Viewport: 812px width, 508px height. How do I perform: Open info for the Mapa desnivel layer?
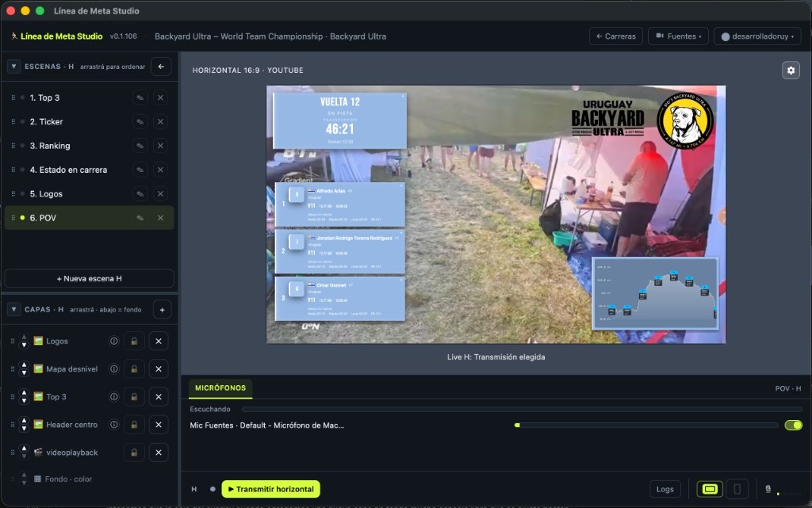click(x=114, y=369)
